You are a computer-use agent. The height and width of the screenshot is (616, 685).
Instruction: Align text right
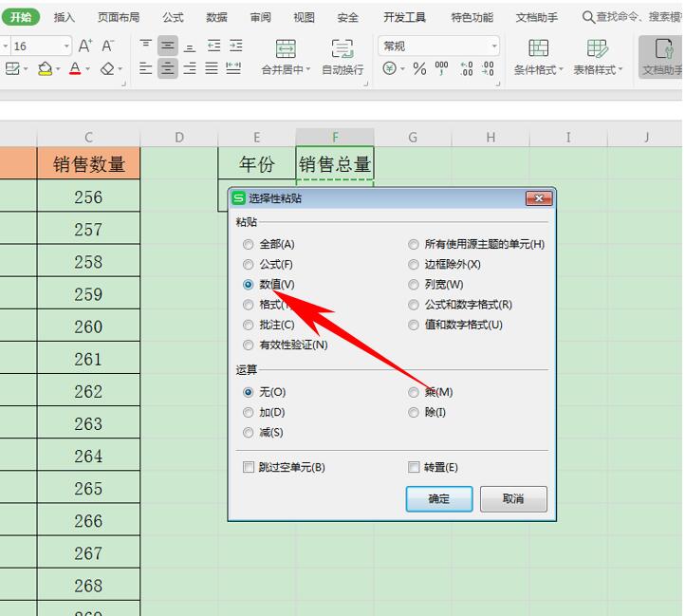coord(190,68)
